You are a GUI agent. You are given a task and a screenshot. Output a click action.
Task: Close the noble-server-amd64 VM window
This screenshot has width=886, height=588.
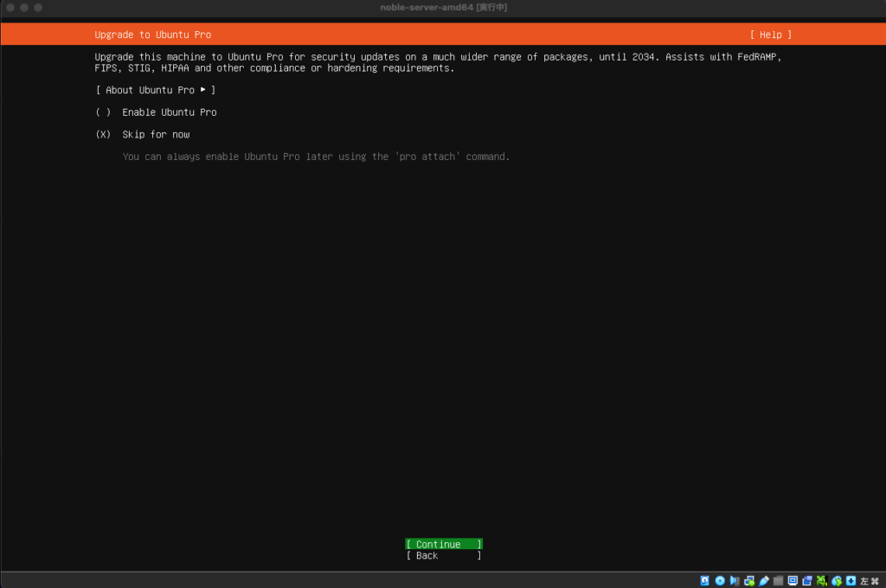tap(10, 7)
